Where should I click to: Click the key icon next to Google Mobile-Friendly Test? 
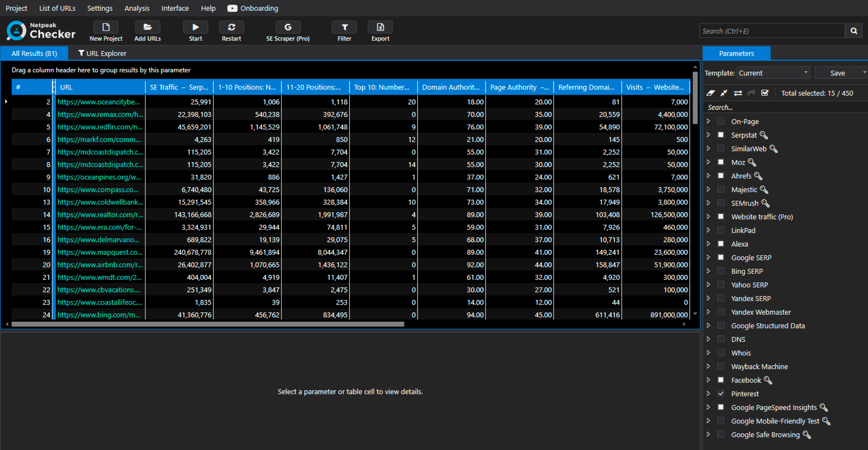[x=826, y=421]
